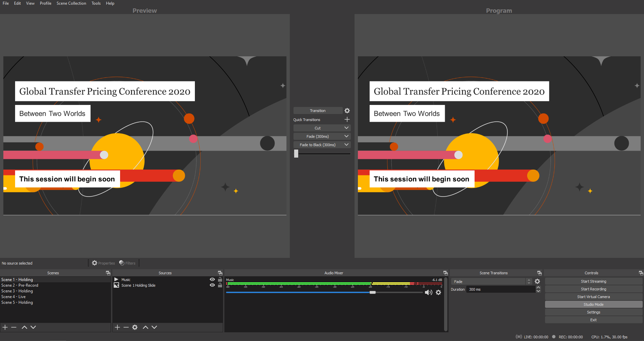644x341 pixels.
Task: Hide the Scene 1 Holding Slide source
Action: click(212, 285)
